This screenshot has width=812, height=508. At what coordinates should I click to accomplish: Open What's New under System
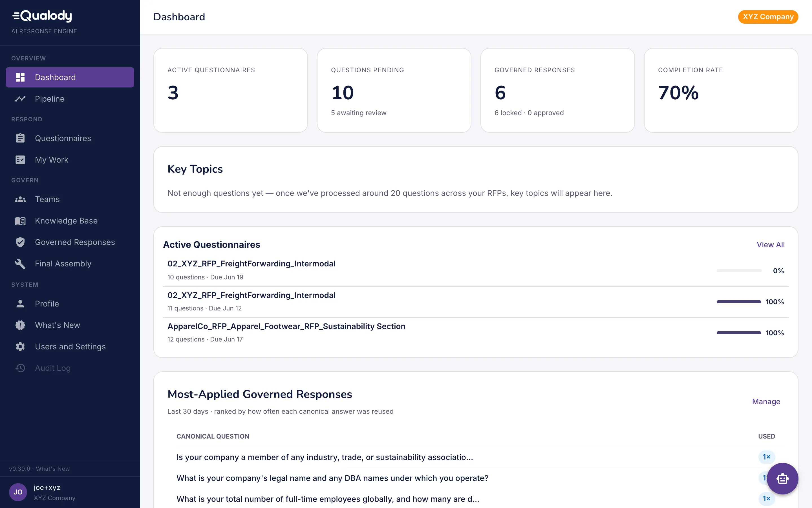(70, 325)
